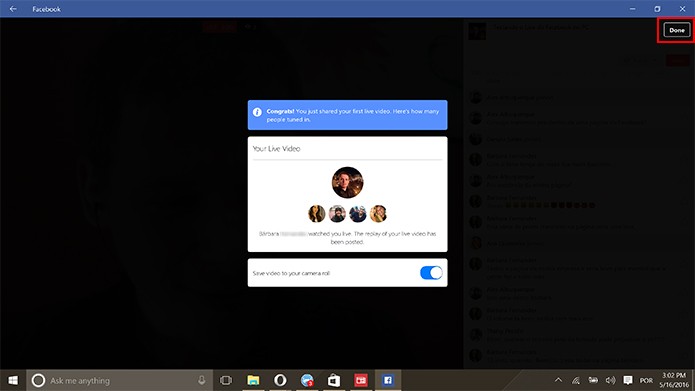Maximize or restore the Facebook window
695x391 pixels.
657,9
